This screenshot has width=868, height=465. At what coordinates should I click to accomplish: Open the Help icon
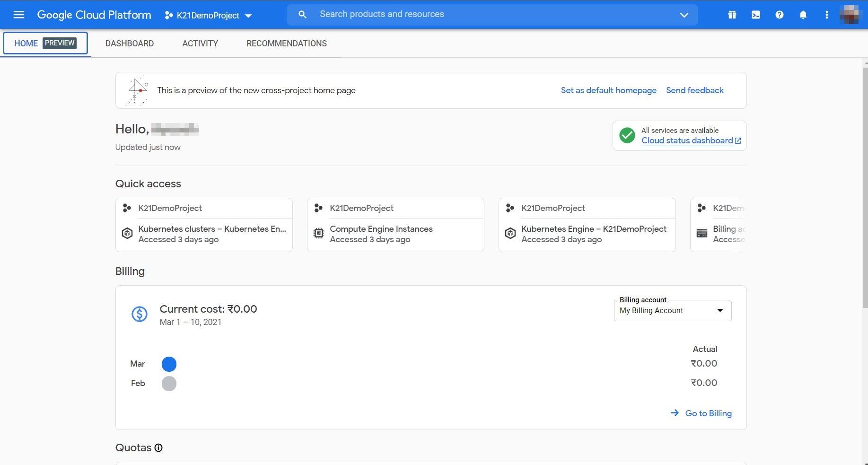[779, 15]
